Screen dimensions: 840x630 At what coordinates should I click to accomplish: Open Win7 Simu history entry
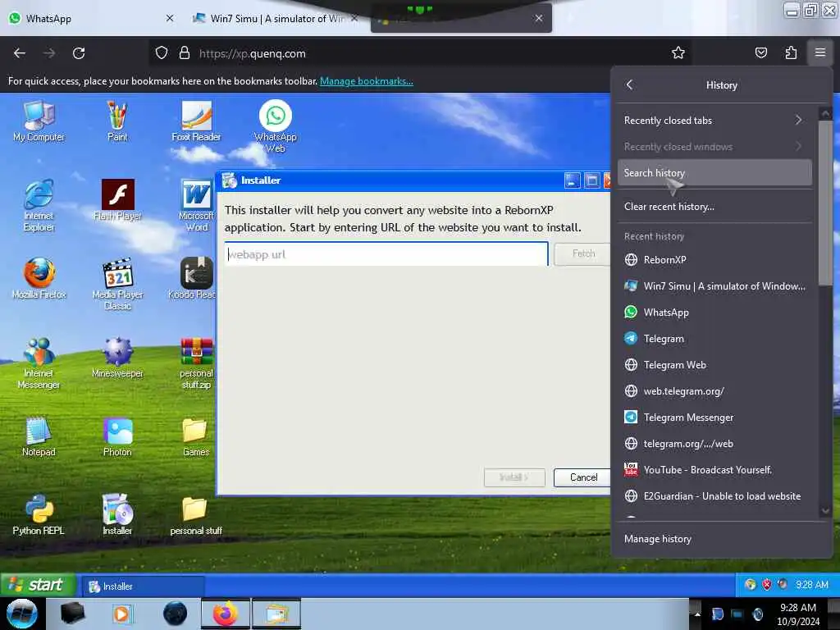(714, 285)
